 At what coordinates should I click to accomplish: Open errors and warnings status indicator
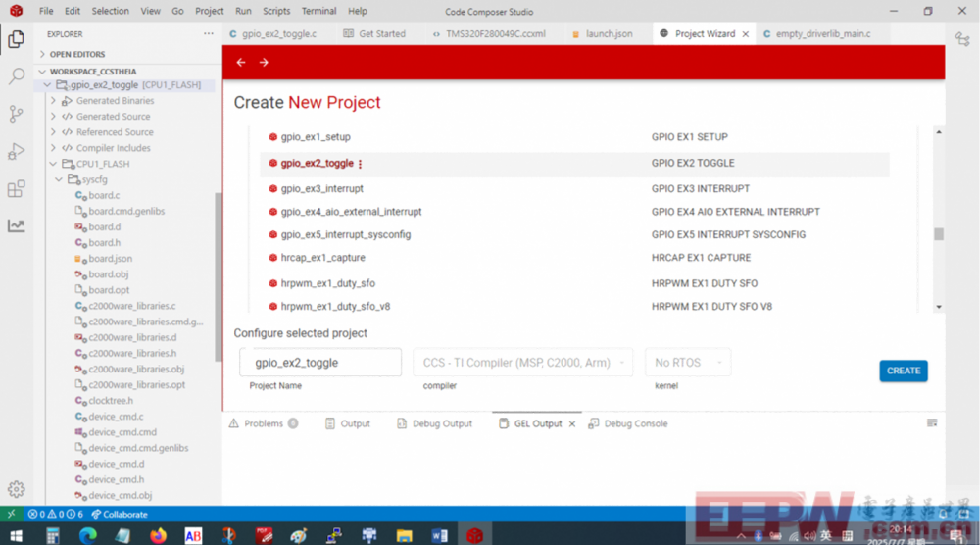coord(56,514)
